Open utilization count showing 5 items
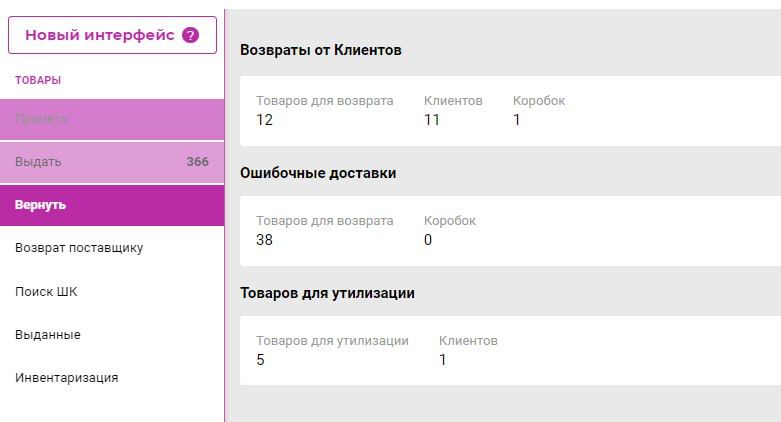The width and height of the screenshot is (781, 422). point(261,360)
